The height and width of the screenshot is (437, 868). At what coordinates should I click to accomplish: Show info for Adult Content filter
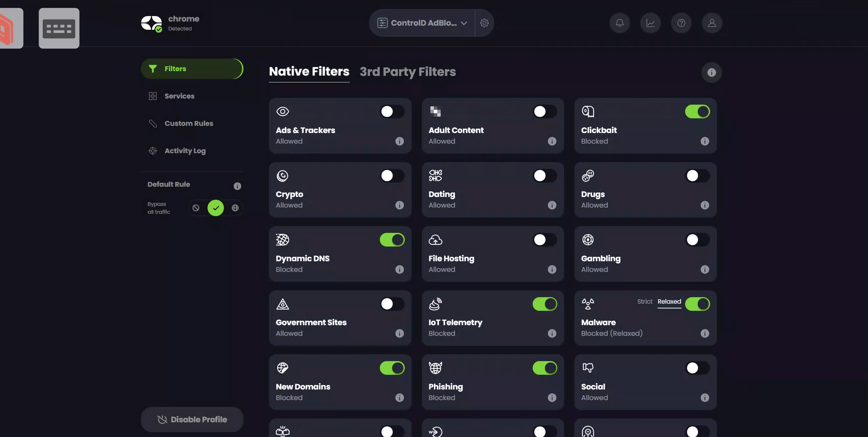pyautogui.click(x=552, y=141)
